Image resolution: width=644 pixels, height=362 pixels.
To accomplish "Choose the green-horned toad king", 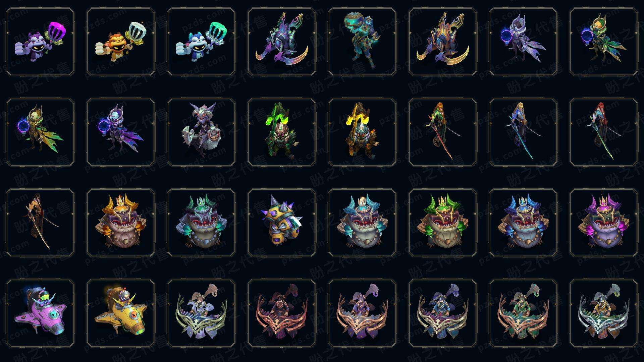I will (443, 223).
